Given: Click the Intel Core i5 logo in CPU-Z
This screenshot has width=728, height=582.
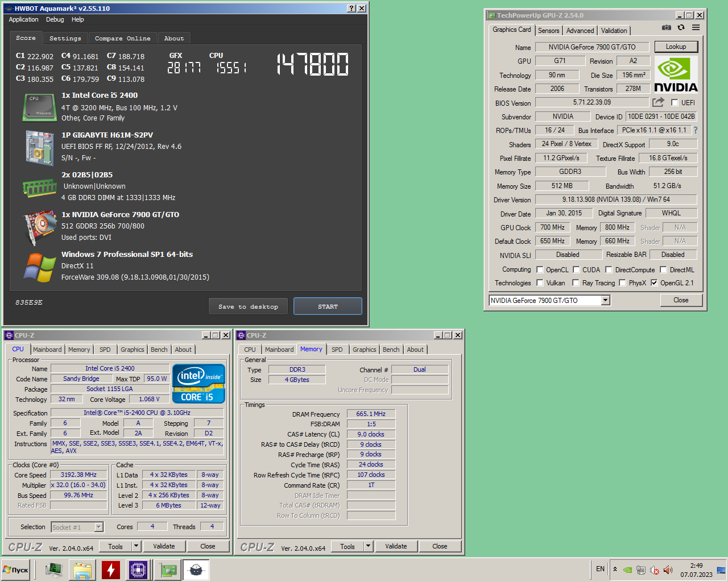Looking at the screenshot, I should (198, 384).
